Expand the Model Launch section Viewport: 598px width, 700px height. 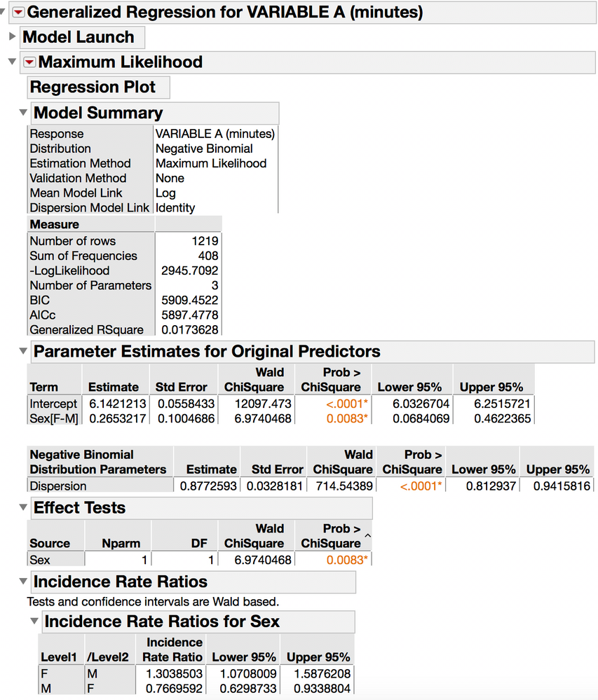click(11, 36)
